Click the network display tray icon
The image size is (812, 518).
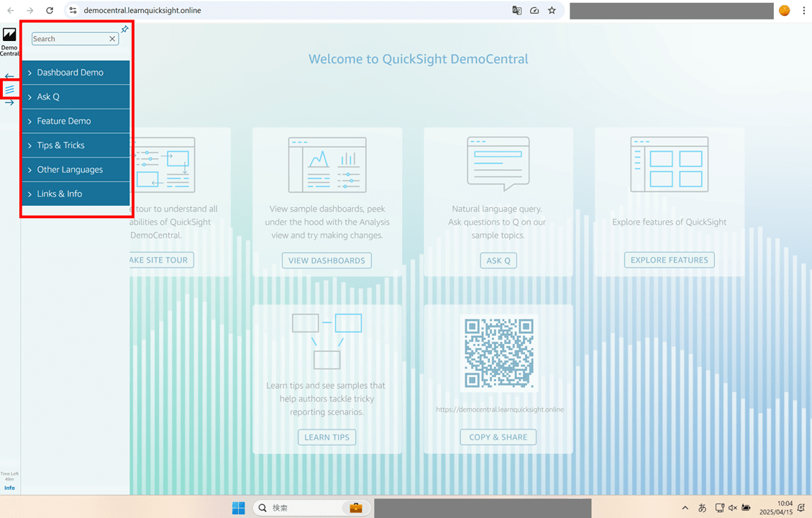click(719, 508)
